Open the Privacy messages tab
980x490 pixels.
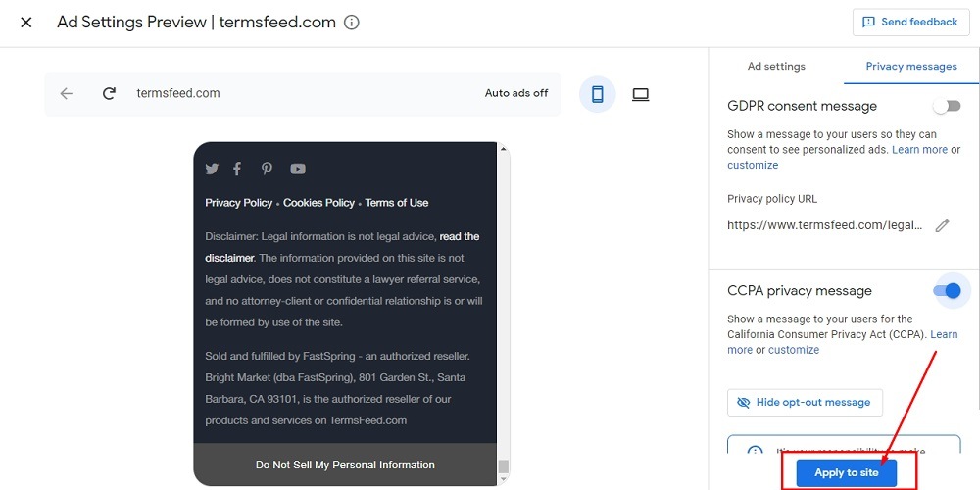tap(911, 67)
